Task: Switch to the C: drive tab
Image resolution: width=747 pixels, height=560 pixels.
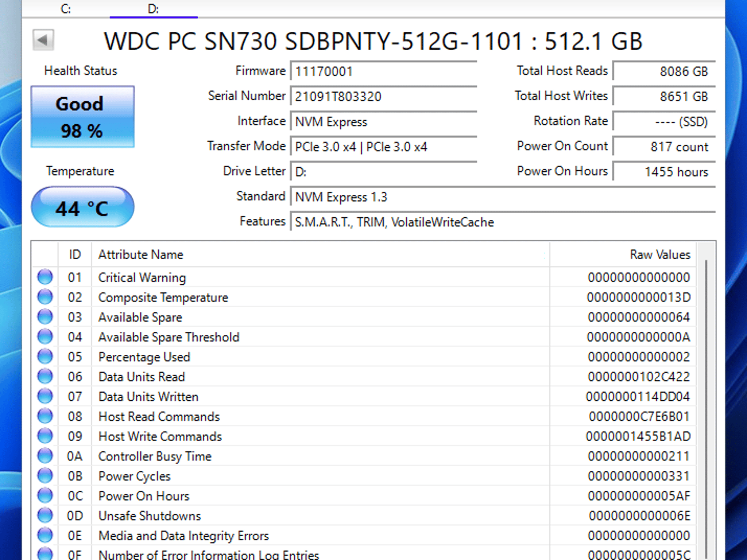Action: click(x=66, y=9)
